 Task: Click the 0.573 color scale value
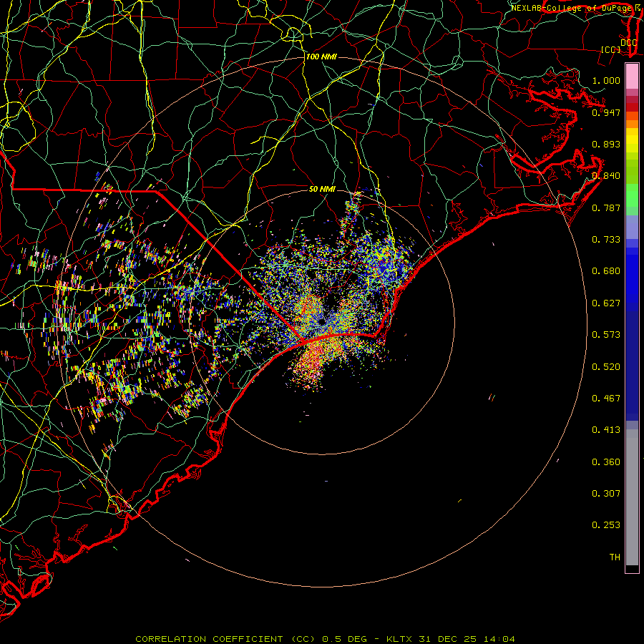pos(606,335)
